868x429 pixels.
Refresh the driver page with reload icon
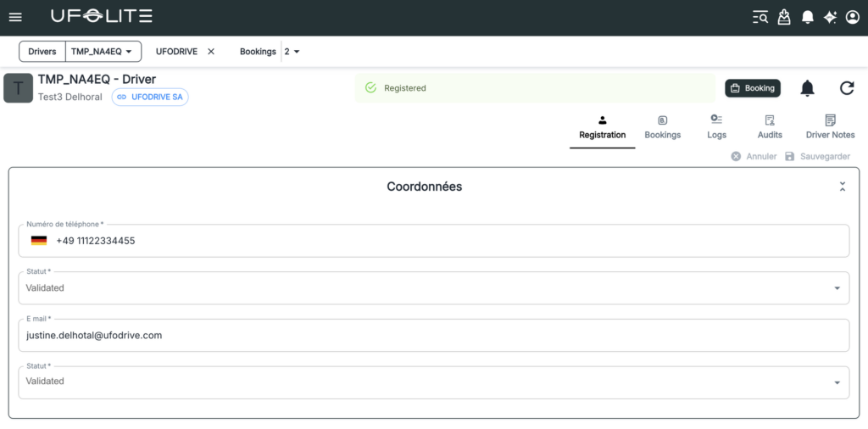click(847, 88)
